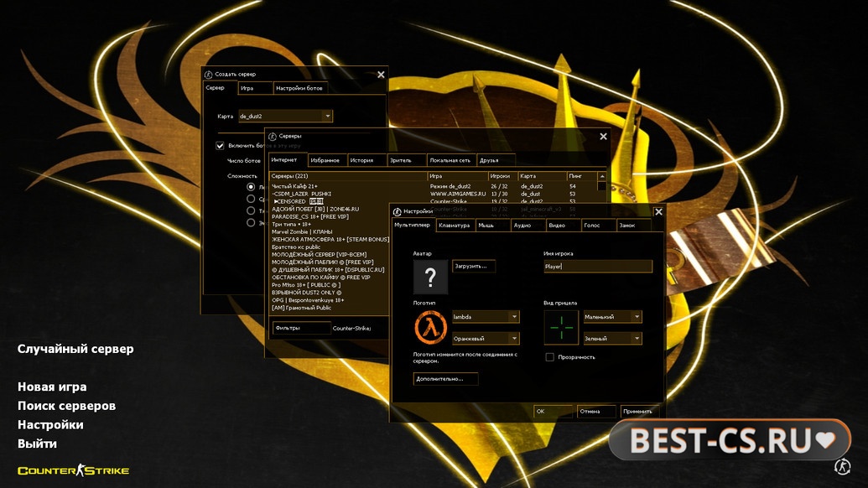
Task: Sort by Игра column header
Action: coord(458,176)
